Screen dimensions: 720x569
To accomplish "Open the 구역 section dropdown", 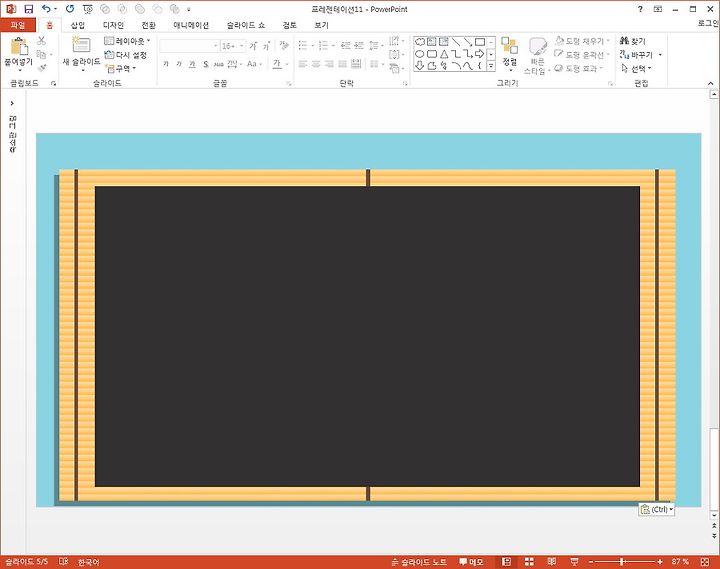I will [121, 68].
